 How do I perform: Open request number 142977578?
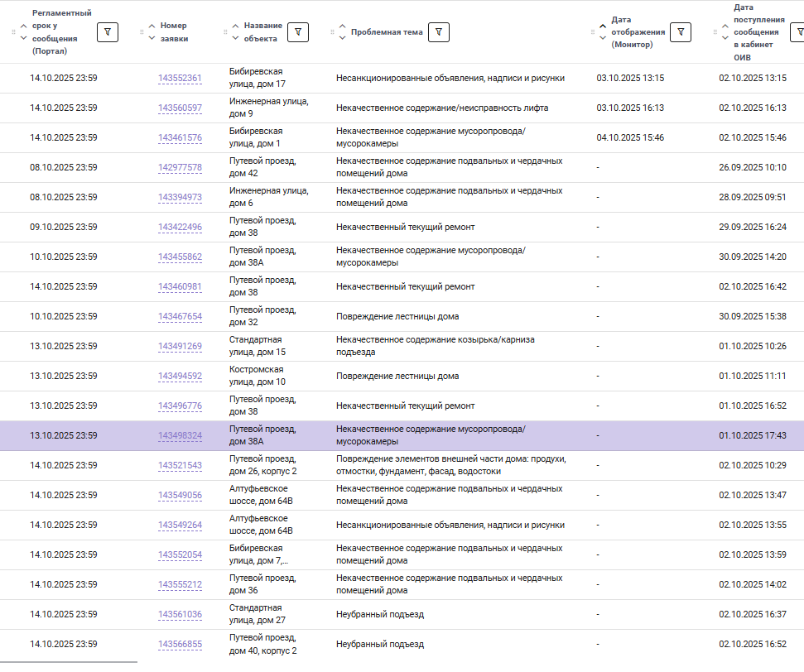180,168
